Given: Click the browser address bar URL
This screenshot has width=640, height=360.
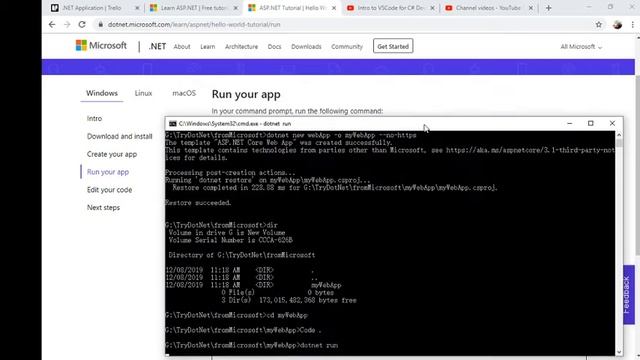Looking at the screenshot, I should click(194, 24).
